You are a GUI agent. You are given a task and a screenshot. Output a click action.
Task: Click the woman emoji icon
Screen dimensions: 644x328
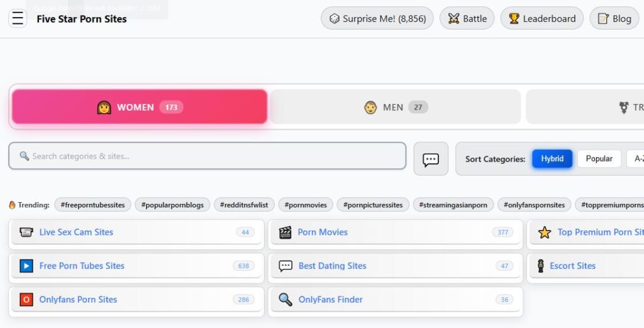(104, 107)
